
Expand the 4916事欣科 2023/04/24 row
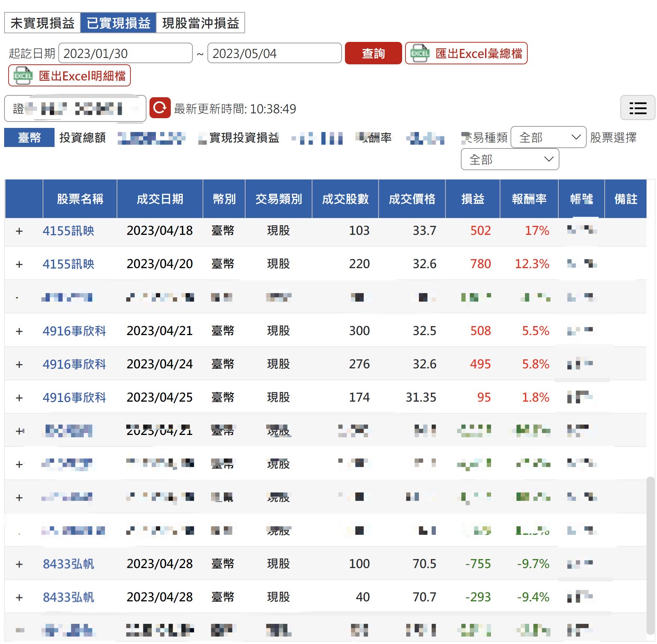[19, 365]
